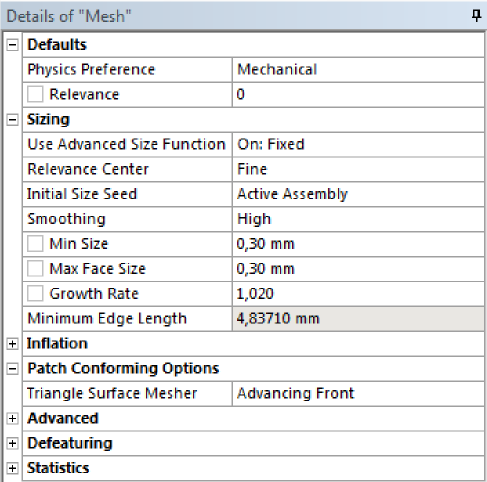
Task: Tick the Relevance checkbox
Action: point(35,94)
